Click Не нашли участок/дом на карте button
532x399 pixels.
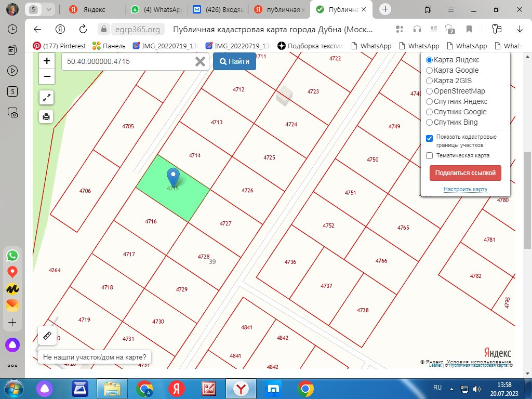95,357
